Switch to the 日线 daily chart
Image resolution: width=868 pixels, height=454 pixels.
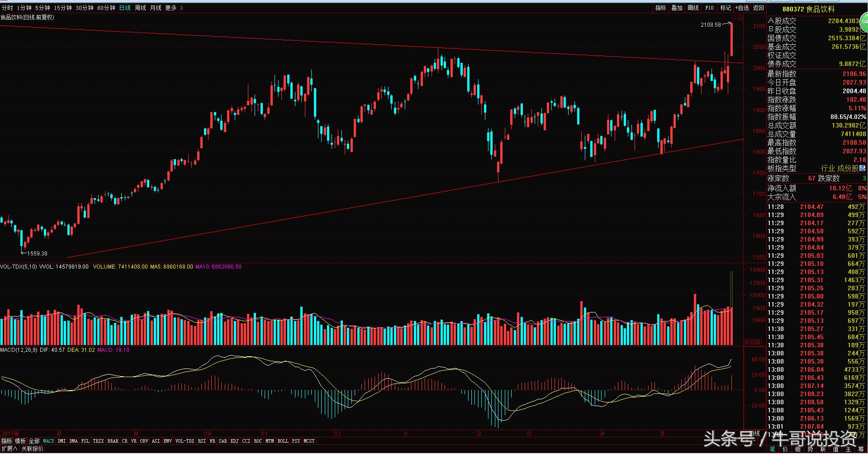125,8
